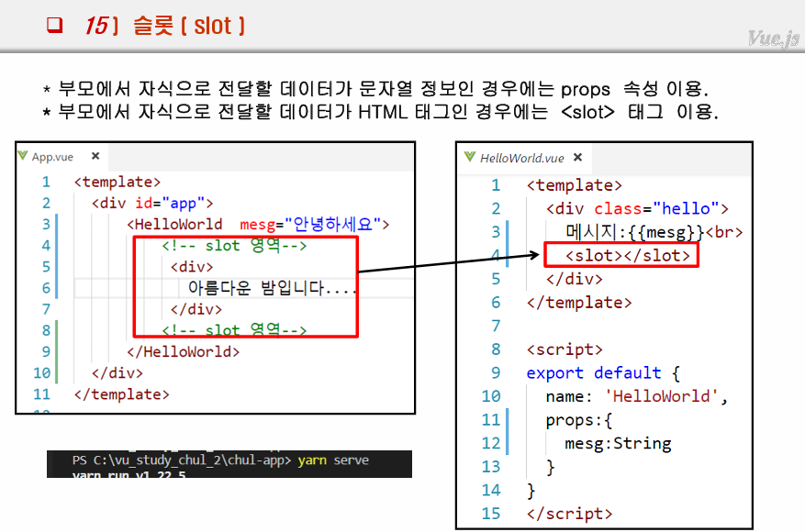Click line number 15 in HelloWorld.vue

pos(491,514)
